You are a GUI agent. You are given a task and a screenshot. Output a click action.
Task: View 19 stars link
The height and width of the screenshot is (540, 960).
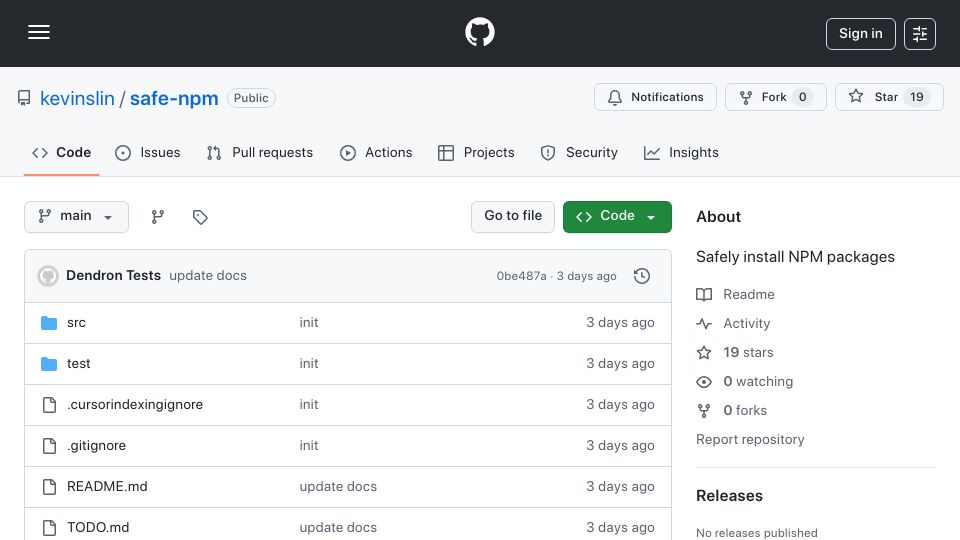click(x=748, y=353)
